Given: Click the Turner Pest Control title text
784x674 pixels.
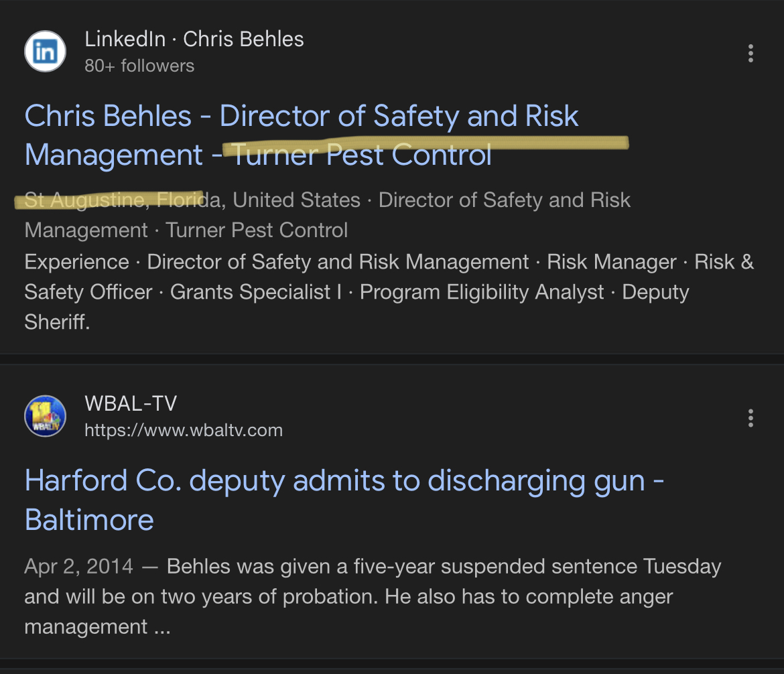Looking at the screenshot, I should click(361, 155).
